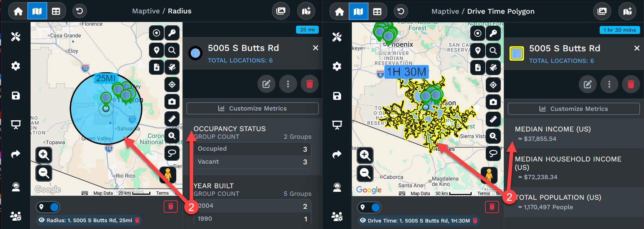Click the 1 hr 30 mins badge
644x229 pixels.
619,30
